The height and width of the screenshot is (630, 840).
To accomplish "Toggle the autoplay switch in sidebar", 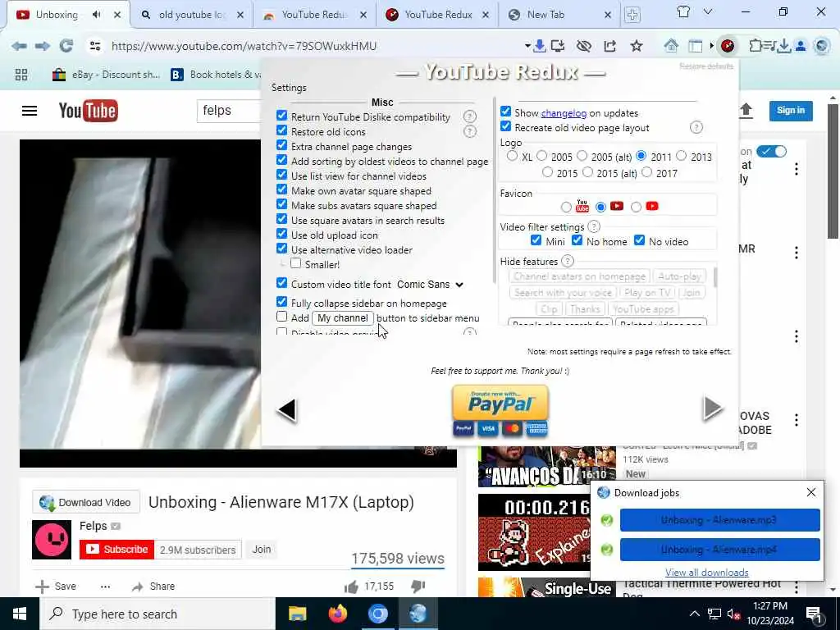I will [x=771, y=152].
